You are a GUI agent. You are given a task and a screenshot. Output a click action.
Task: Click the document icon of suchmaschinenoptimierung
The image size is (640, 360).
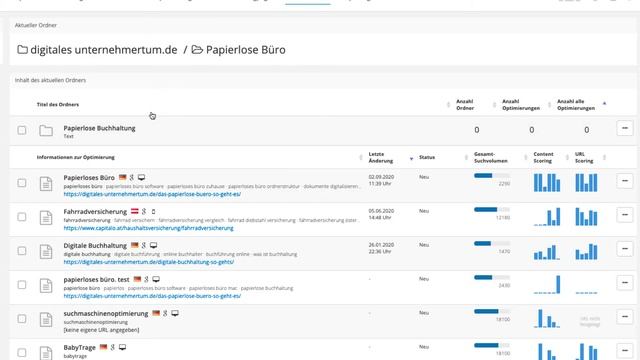46,319
